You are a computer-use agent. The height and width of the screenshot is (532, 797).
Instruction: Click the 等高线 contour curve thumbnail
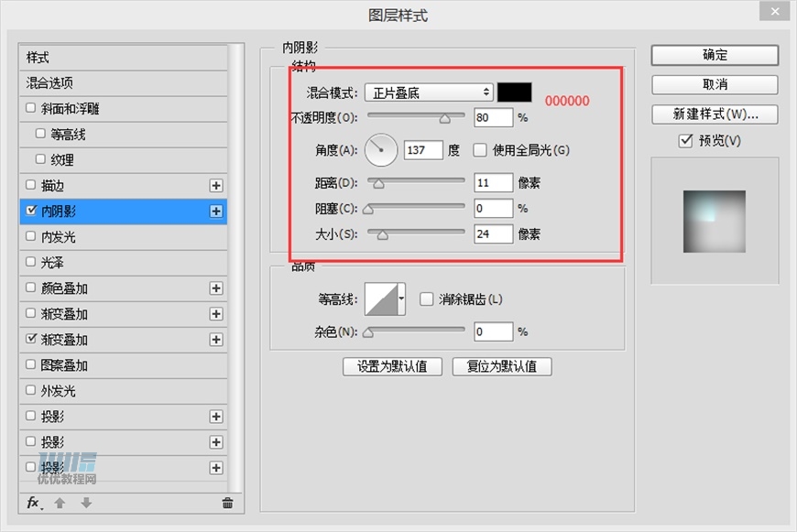pos(381,299)
